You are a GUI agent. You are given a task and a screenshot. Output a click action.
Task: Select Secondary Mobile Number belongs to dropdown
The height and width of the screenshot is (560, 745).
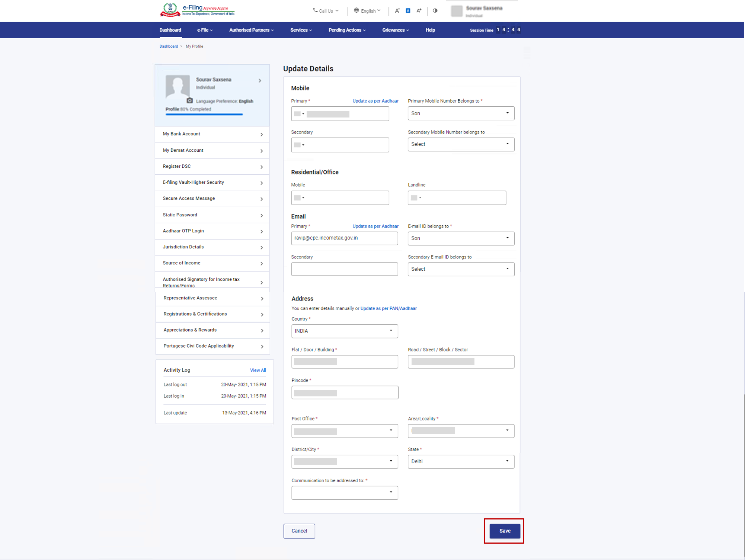pos(461,144)
